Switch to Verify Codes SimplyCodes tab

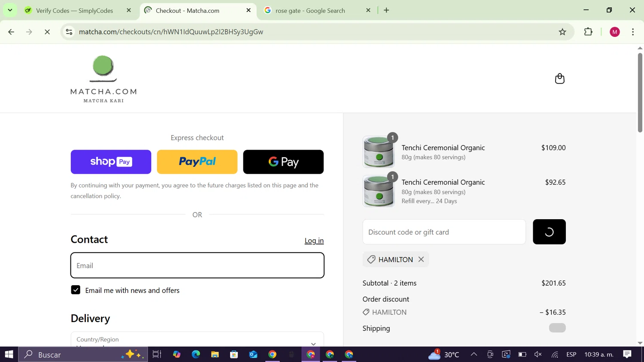74,10
